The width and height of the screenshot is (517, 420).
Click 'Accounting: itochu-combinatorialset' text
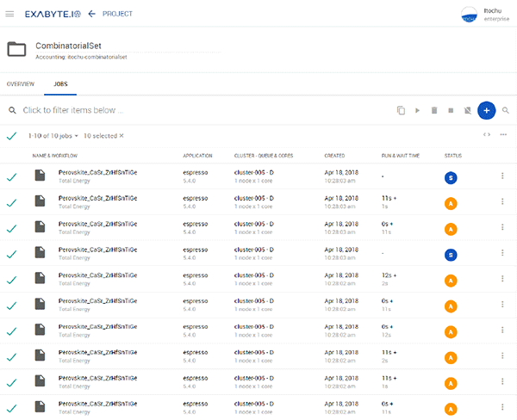pos(81,57)
